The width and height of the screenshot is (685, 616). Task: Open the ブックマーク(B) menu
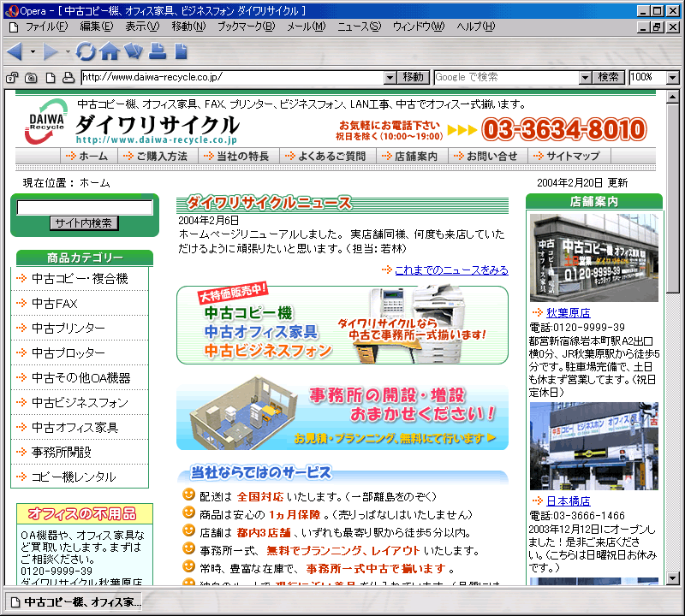point(247,27)
